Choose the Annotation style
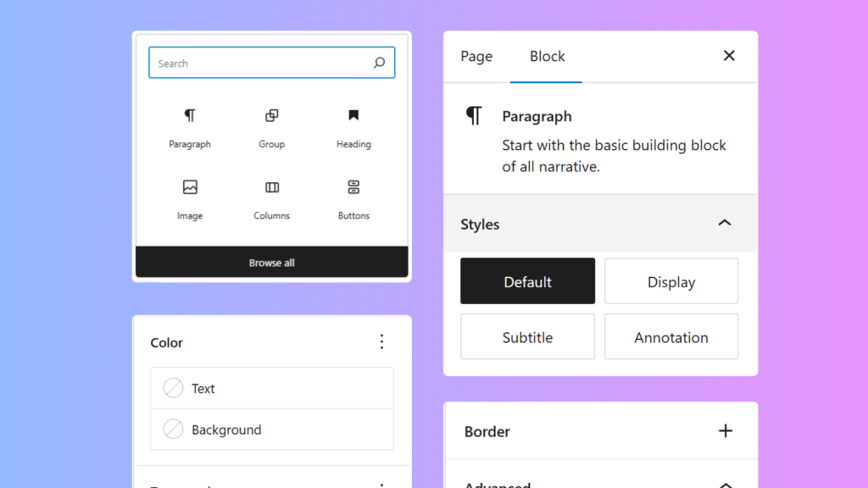This screenshot has width=868, height=488. [671, 336]
